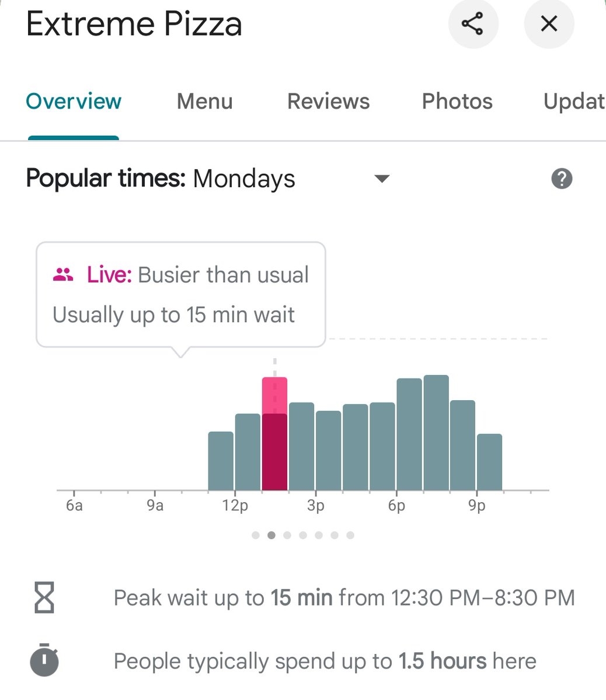Tap the stopwatch time spent icon

pos(44,660)
